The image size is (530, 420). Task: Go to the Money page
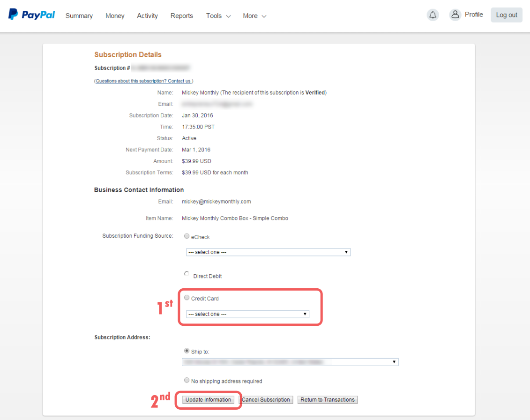(x=115, y=16)
